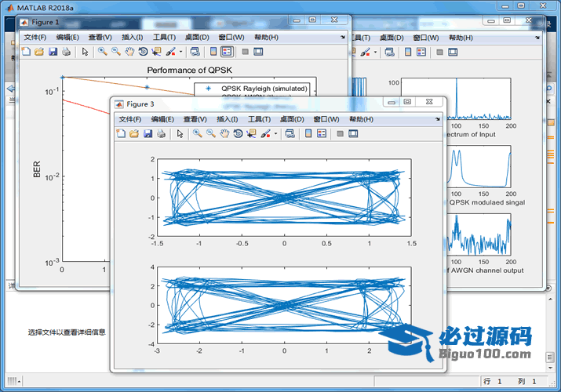561x392 pixels.
Task: Open 桌面(D) menu in Figure 3
Action: click(x=292, y=119)
